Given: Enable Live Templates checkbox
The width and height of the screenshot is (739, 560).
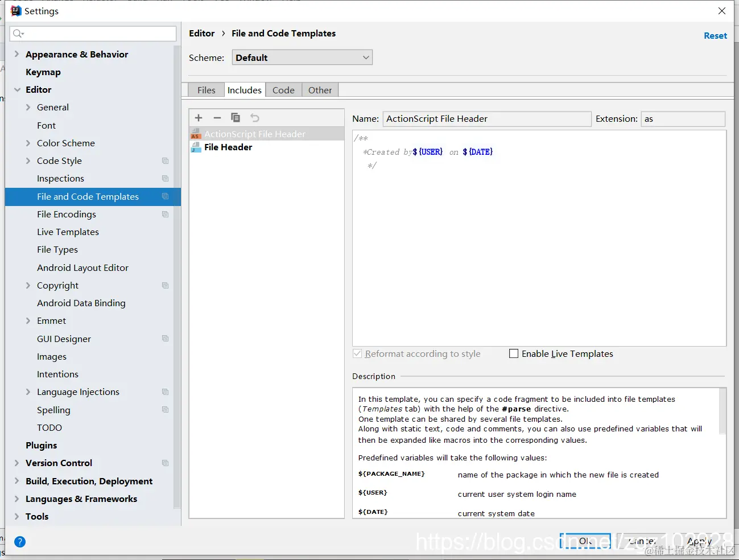Looking at the screenshot, I should click(x=514, y=353).
